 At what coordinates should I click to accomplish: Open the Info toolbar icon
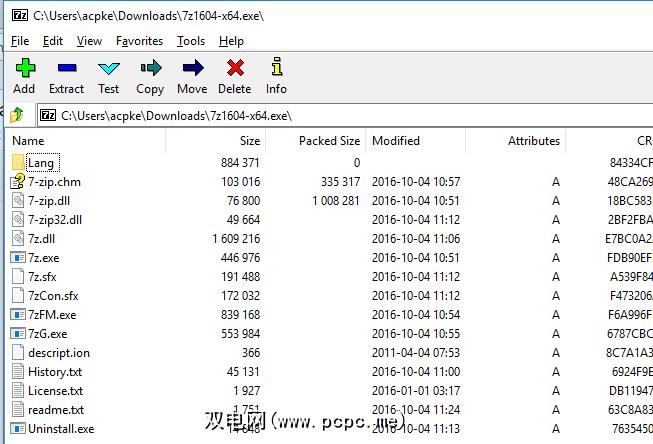[277, 67]
